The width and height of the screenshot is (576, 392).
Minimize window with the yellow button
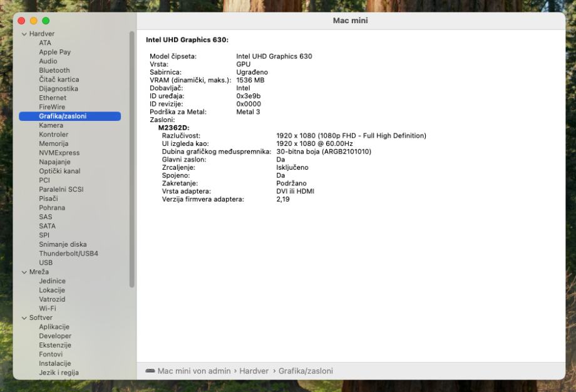point(33,21)
